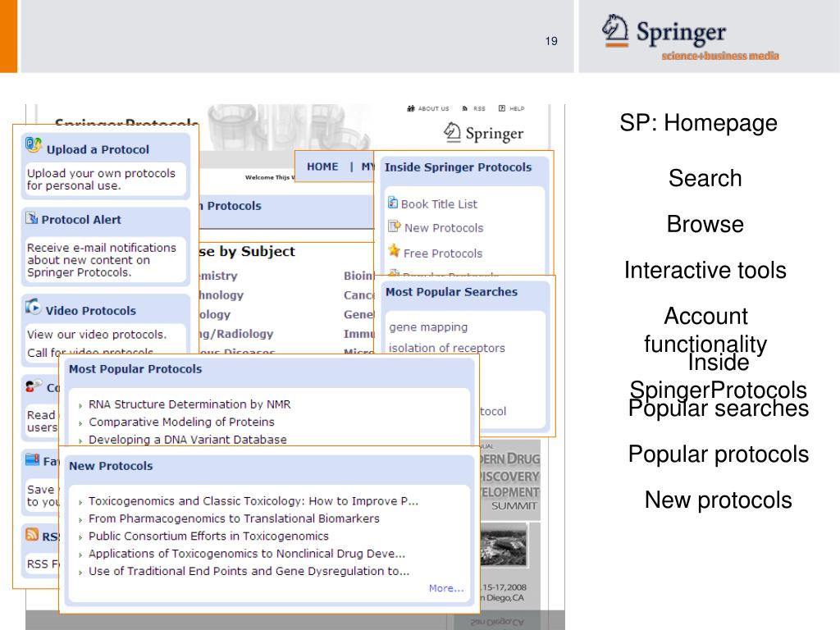Click the Video Protocols play icon
Image resolution: width=840 pixels, height=630 pixels.
33,307
